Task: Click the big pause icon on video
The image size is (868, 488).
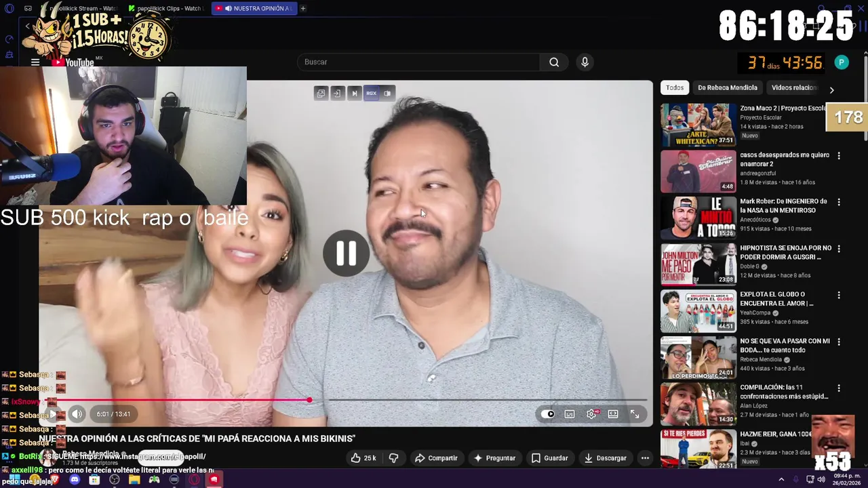Action: pyautogui.click(x=347, y=253)
